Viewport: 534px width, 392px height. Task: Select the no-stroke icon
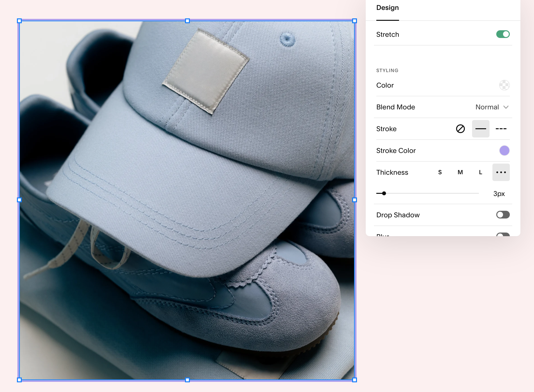[460, 129]
